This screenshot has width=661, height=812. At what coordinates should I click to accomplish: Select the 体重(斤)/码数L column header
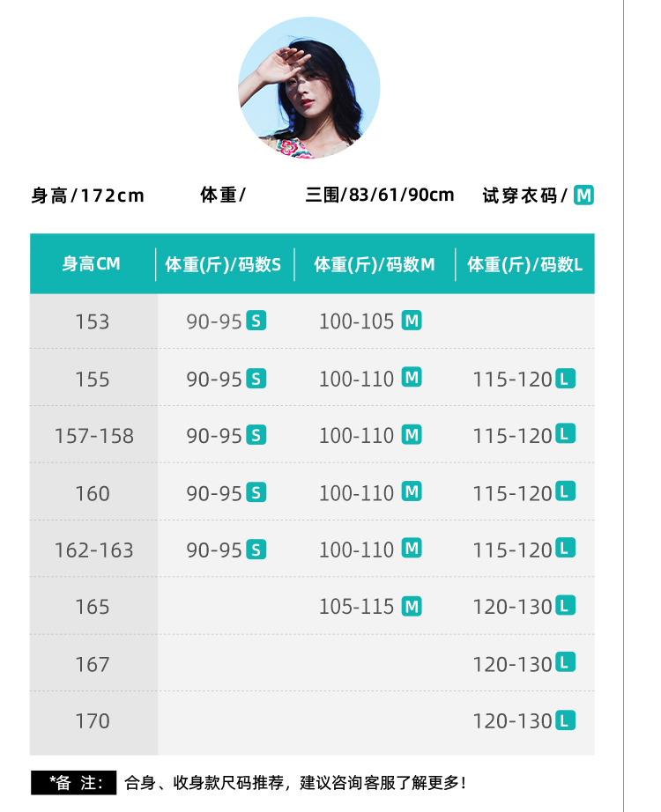point(524,264)
